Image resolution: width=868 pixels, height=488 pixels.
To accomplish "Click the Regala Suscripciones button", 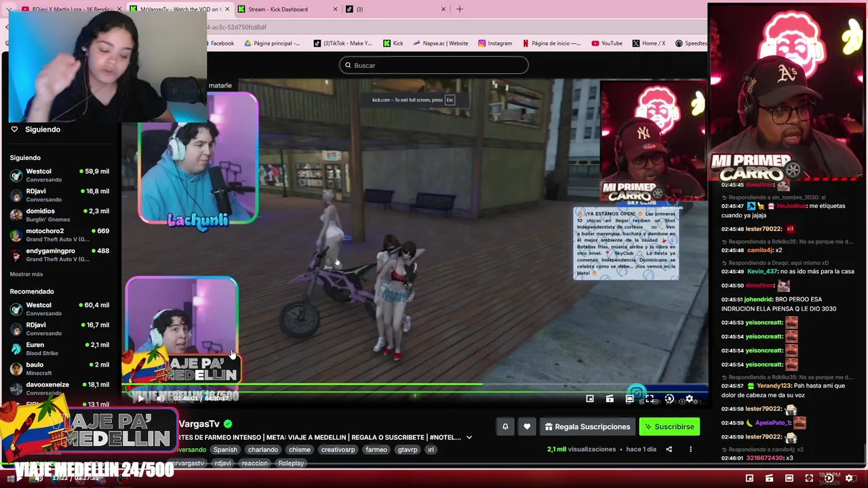I will pyautogui.click(x=587, y=426).
